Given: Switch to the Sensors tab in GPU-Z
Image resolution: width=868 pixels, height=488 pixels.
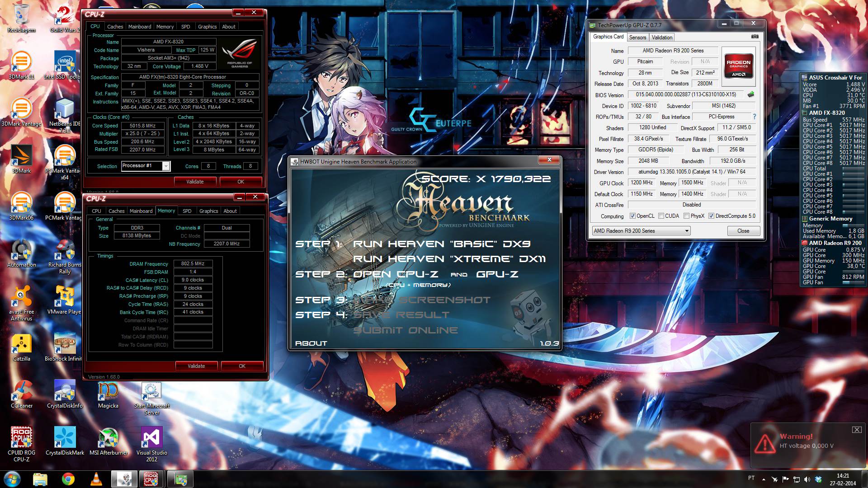Looking at the screenshot, I should pyautogui.click(x=637, y=38).
